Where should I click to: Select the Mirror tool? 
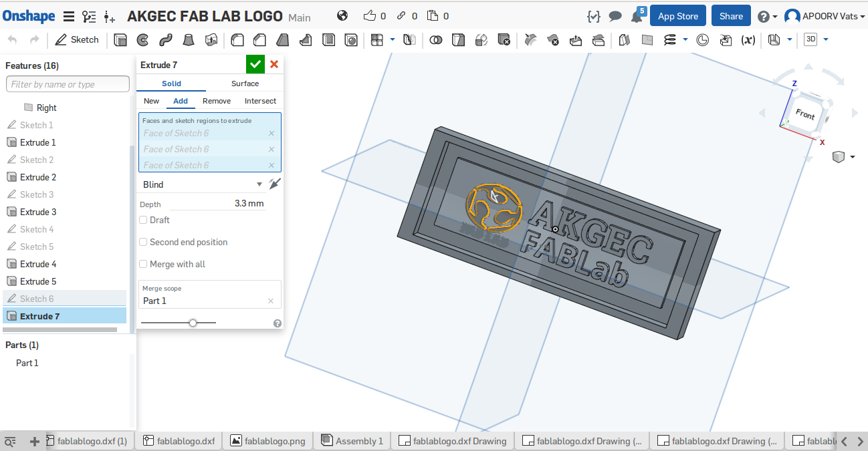point(410,40)
